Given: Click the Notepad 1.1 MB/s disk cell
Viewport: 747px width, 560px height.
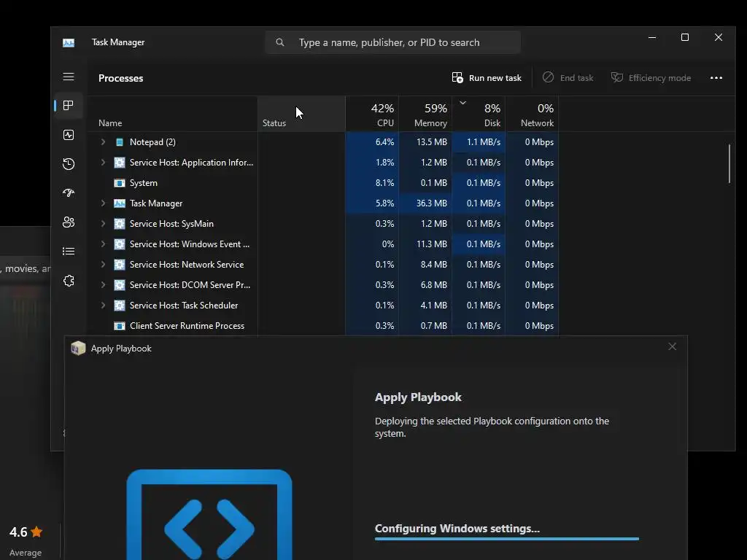Looking at the screenshot, I should [479, 142].
